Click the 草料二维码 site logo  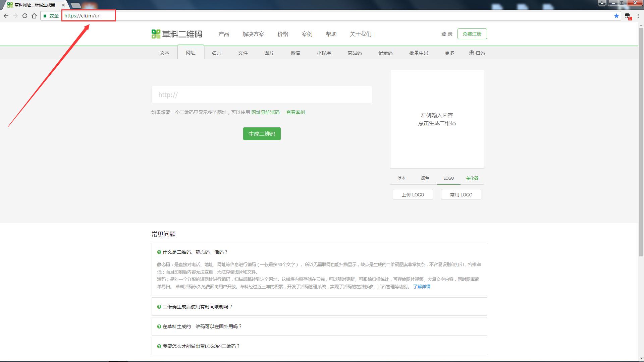[x=176, y=34]
